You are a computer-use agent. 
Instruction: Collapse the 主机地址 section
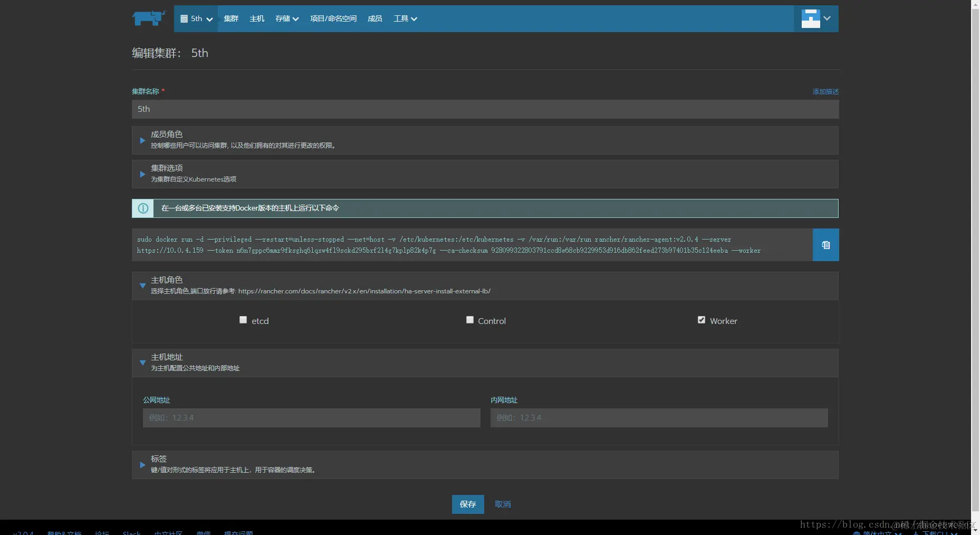coord(142,362)
